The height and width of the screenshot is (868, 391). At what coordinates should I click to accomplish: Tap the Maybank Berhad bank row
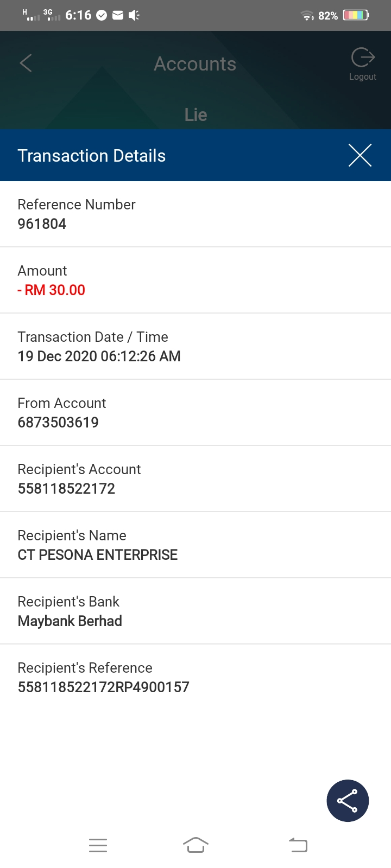(x=195, y=611)
